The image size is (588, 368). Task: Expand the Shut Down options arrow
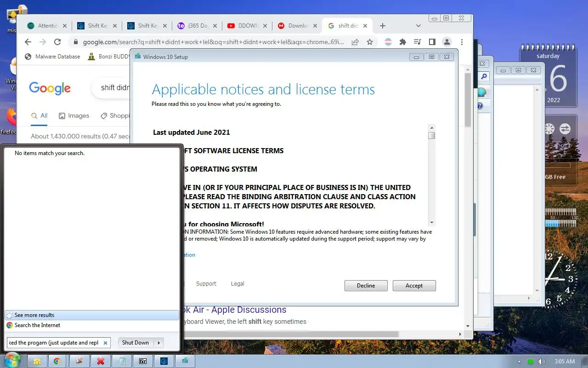pyautogui.click(x=159, y=343)
